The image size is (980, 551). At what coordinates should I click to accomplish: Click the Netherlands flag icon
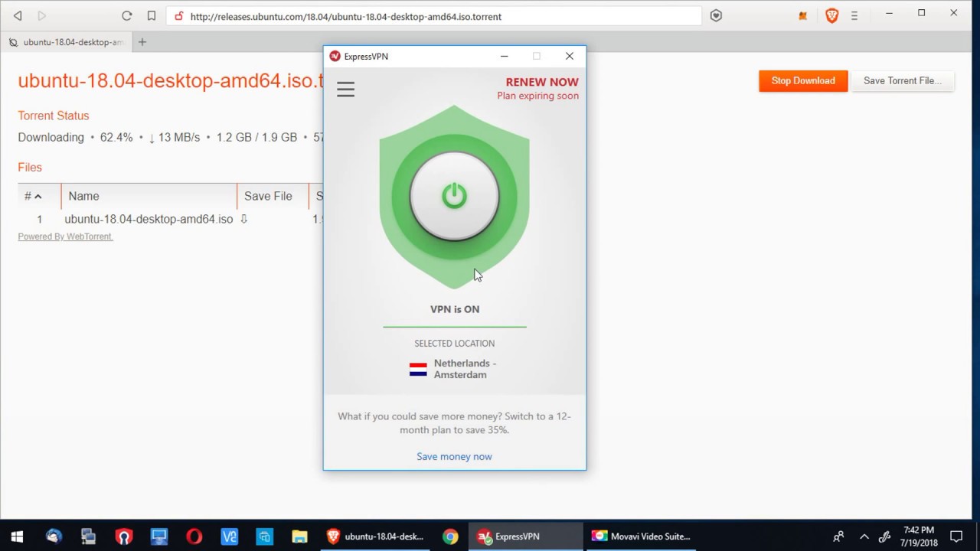pos(418,370)
